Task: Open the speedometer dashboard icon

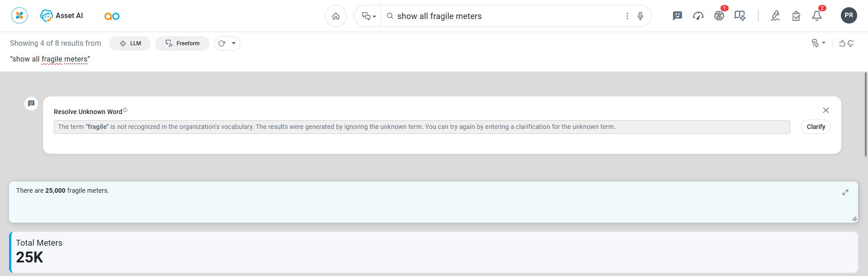Action: (698, 16)
